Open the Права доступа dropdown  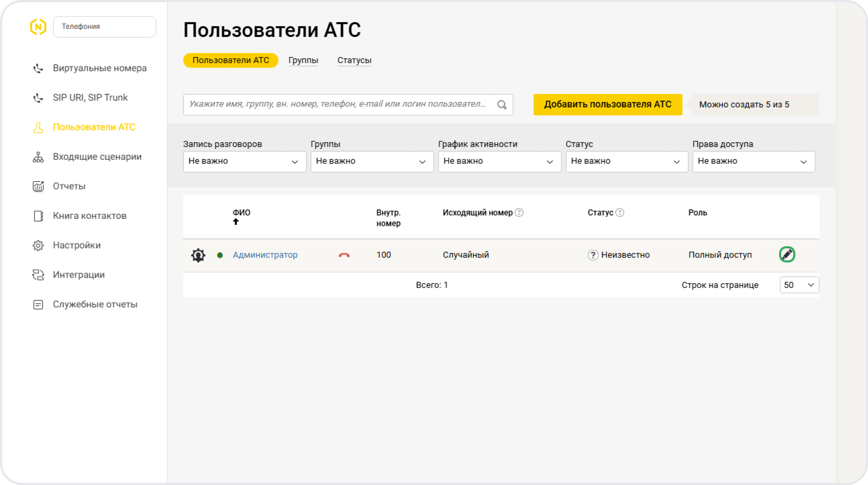753,161
